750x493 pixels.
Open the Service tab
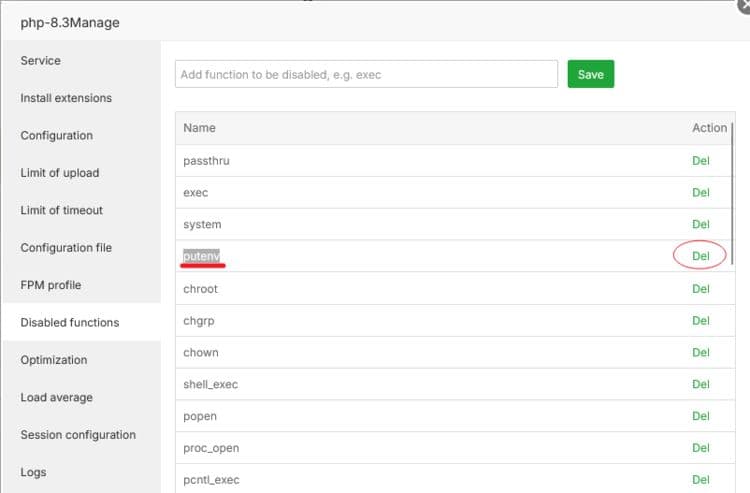click(41, 61)
